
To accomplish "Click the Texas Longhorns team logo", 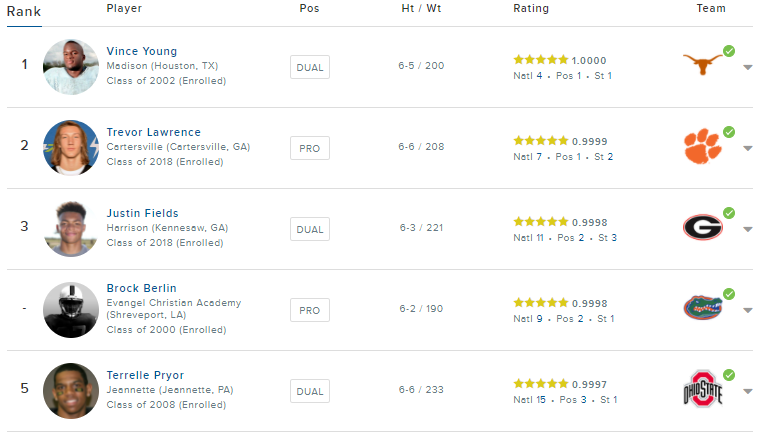I will tap(702, 64).
